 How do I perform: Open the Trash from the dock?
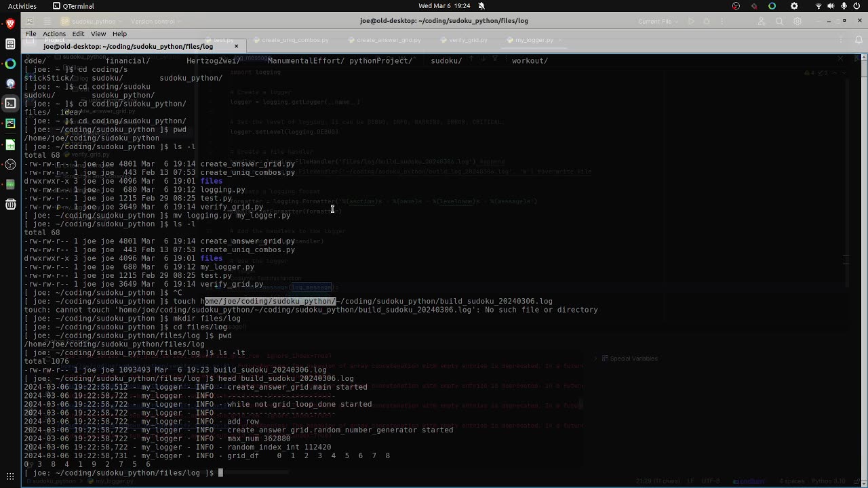click(x=10, y=204)
